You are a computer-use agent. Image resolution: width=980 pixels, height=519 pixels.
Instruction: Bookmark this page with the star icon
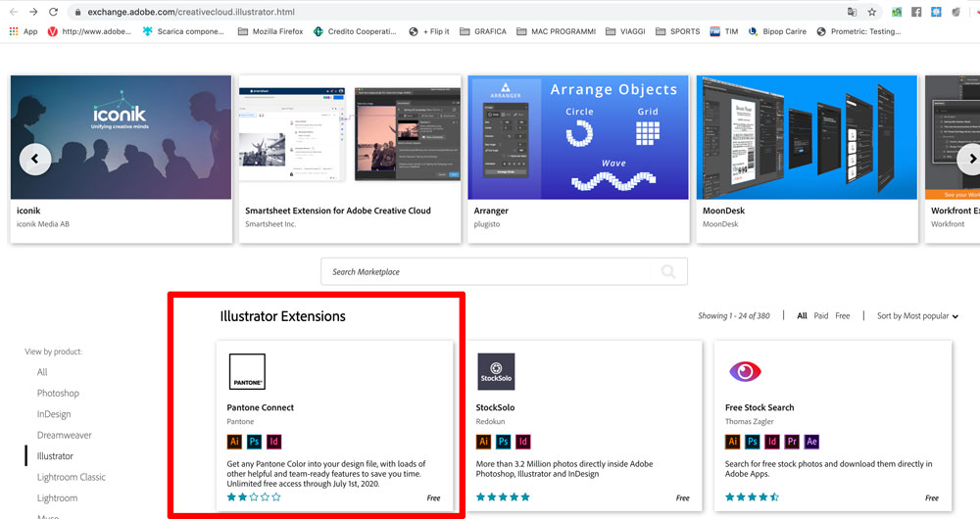[872, 12]
